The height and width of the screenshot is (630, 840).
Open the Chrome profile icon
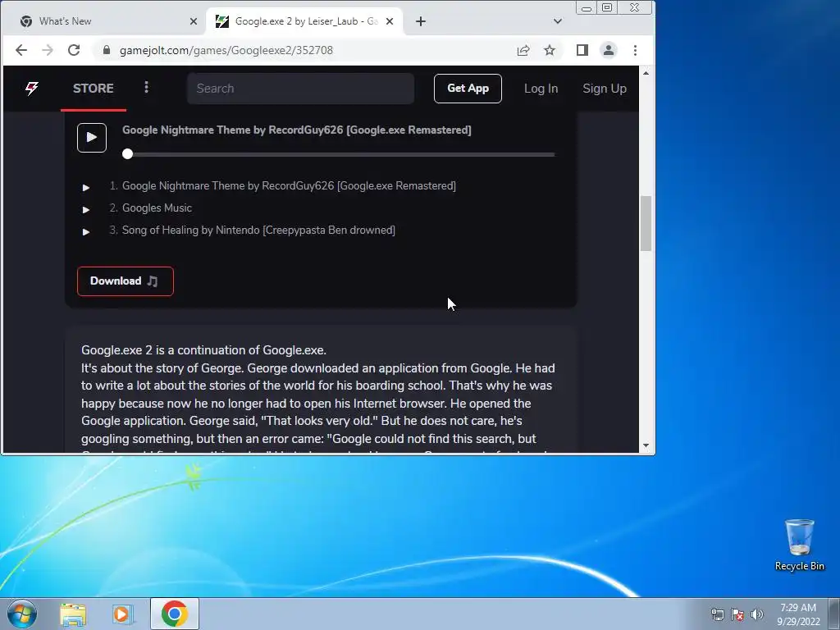coord(609,50)
